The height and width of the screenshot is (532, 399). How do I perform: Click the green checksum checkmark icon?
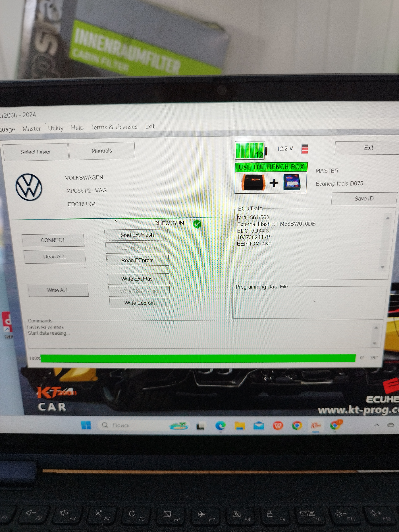pos(197,224)
